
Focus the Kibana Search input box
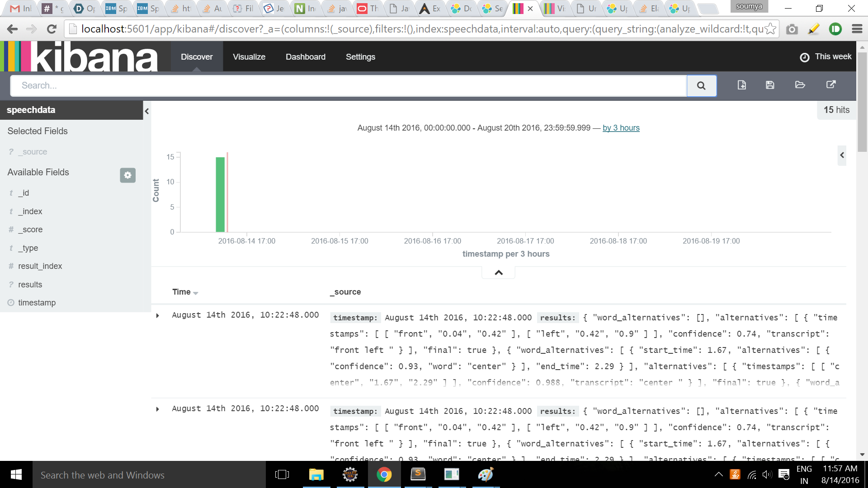pos(348,86)
